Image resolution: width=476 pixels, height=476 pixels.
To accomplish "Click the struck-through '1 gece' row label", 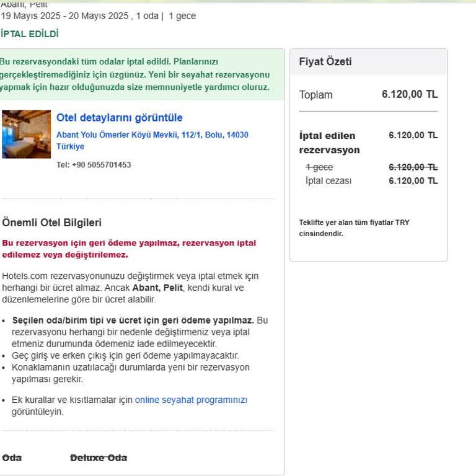I will pyautogui.click(x=319, y=167).
